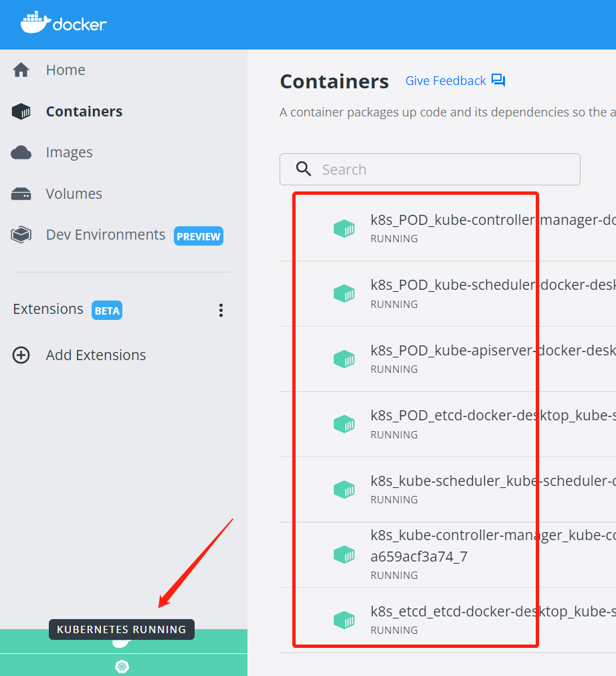Open Dev Environments section
This screenshot has width=616, height=676.
pyautogui.click(x=106, y=235)
